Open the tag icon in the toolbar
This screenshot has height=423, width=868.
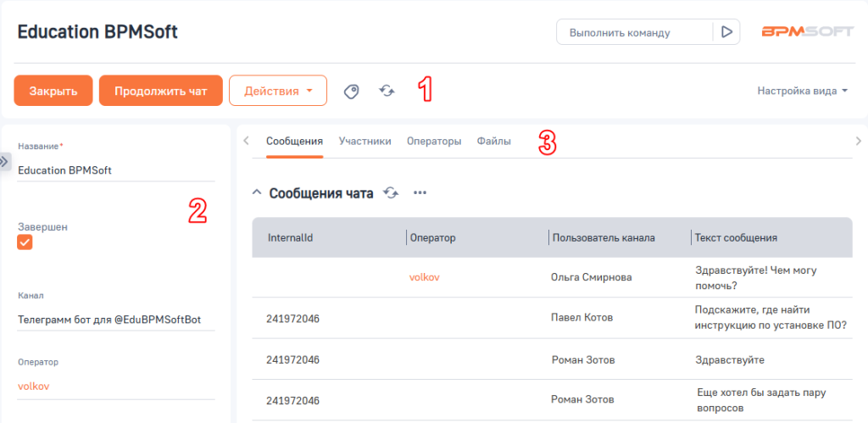pyautogui.click(x=351, y=91)
